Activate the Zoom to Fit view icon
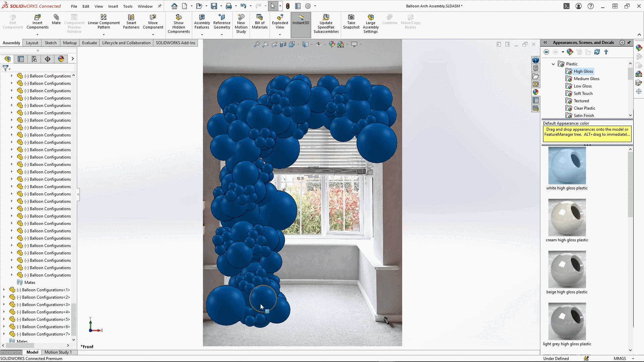644x362 pixels. 257,44
